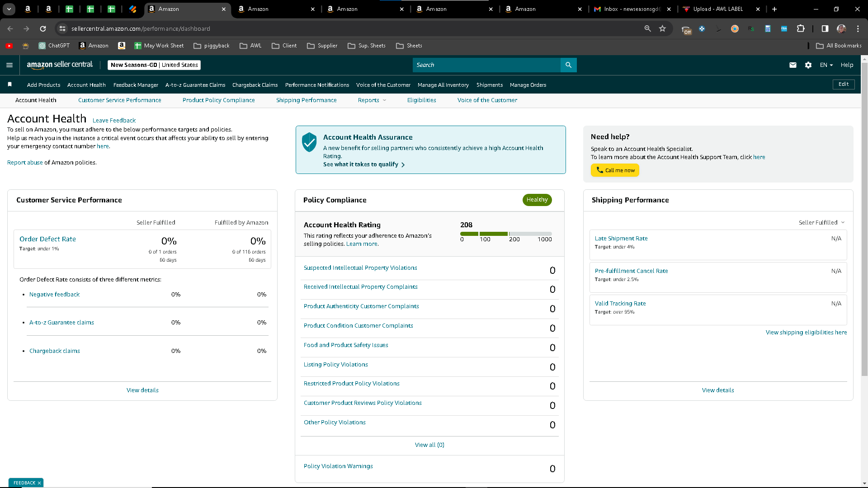Open the Shipping Performance tab
The height and width of the screenshot is (488, 868).
pyautogui.click(x=306, y=100)
